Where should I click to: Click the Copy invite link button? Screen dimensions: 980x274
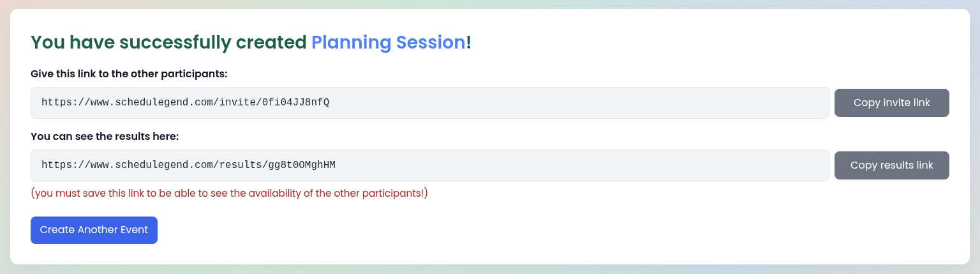(891, 103)
